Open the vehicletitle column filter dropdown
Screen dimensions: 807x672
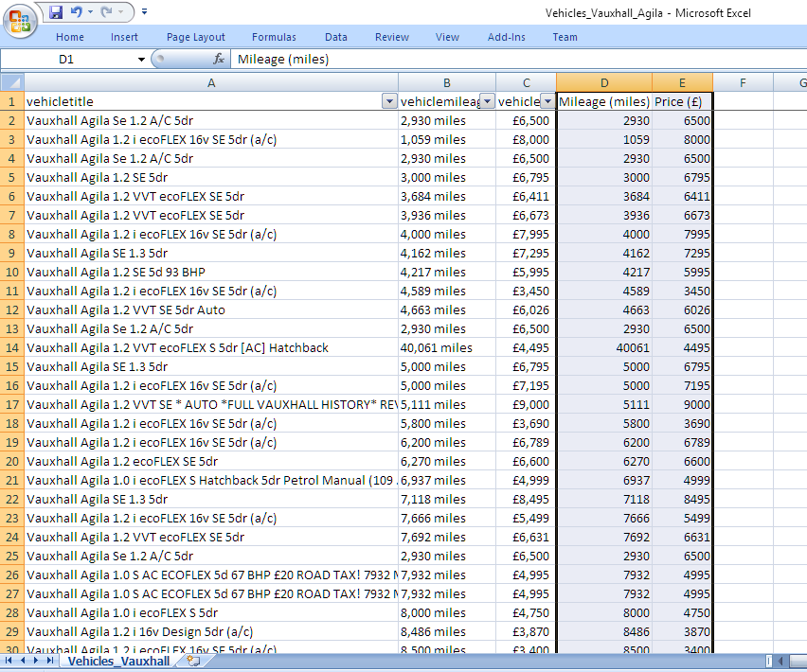click(388, 101)
